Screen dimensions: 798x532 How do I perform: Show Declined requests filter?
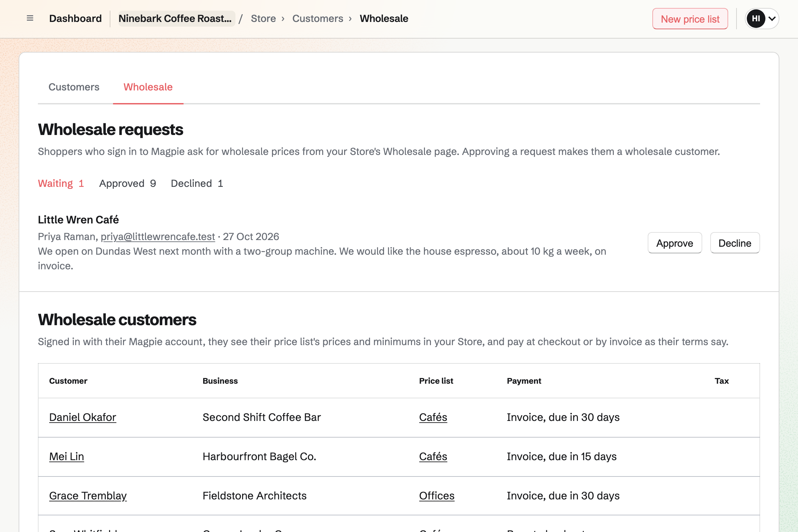point(197,183)
